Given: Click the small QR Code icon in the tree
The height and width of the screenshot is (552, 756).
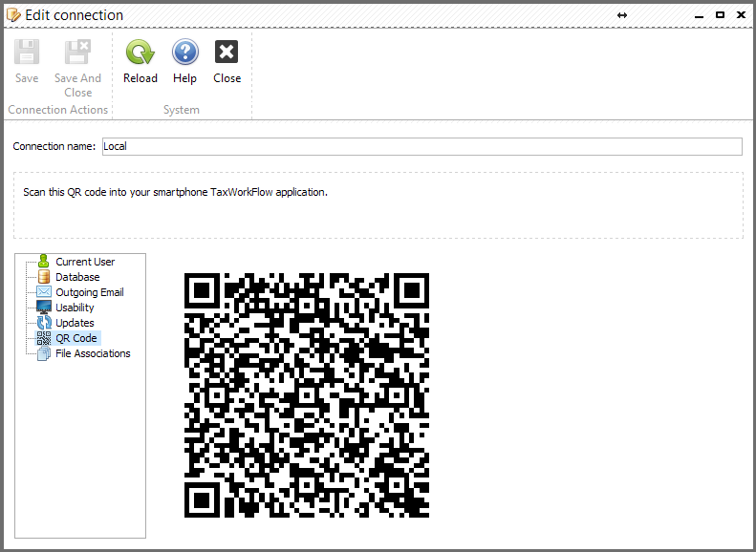Looking at the screenshot, I should click(44, 338).
